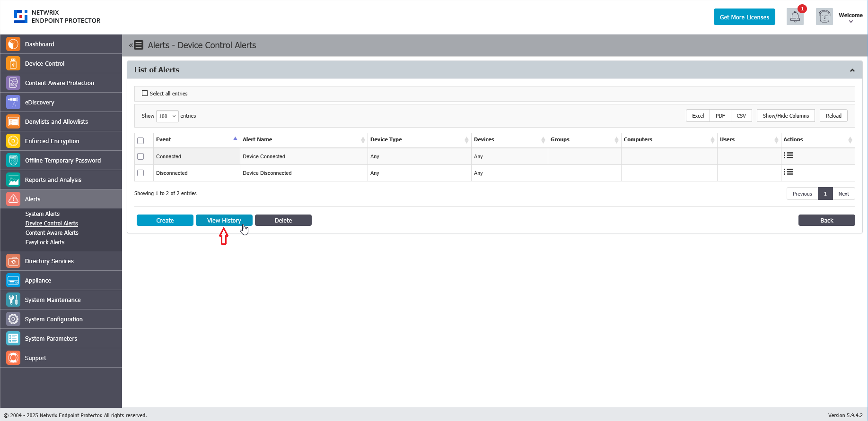Open the Directory Services icon

click(13, 261)
